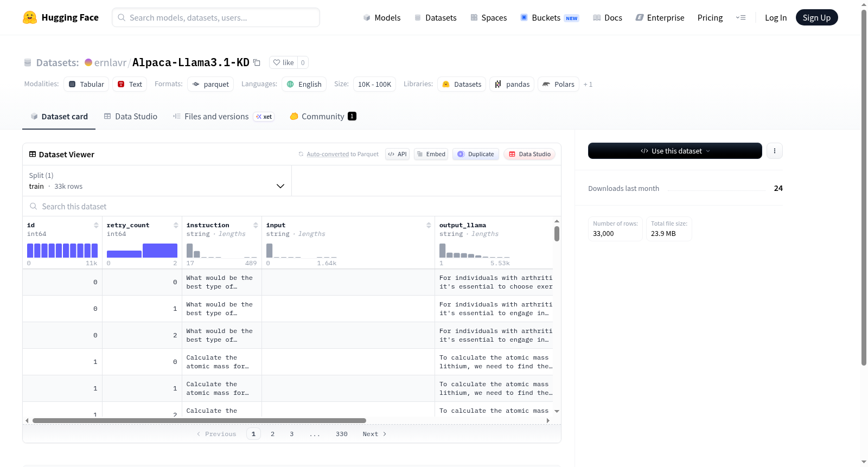
Task: Open the Datasets nav item
Action: [436, 17]
